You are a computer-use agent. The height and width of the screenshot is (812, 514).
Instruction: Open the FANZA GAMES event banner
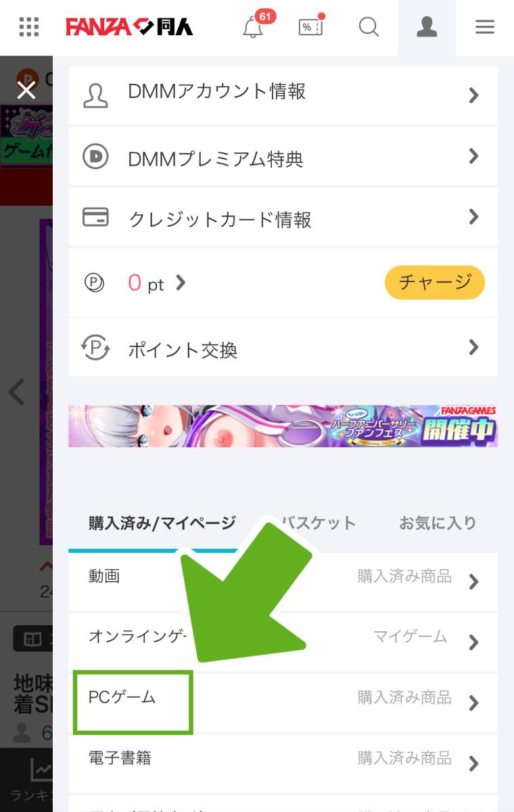click(x=283, y=426)
